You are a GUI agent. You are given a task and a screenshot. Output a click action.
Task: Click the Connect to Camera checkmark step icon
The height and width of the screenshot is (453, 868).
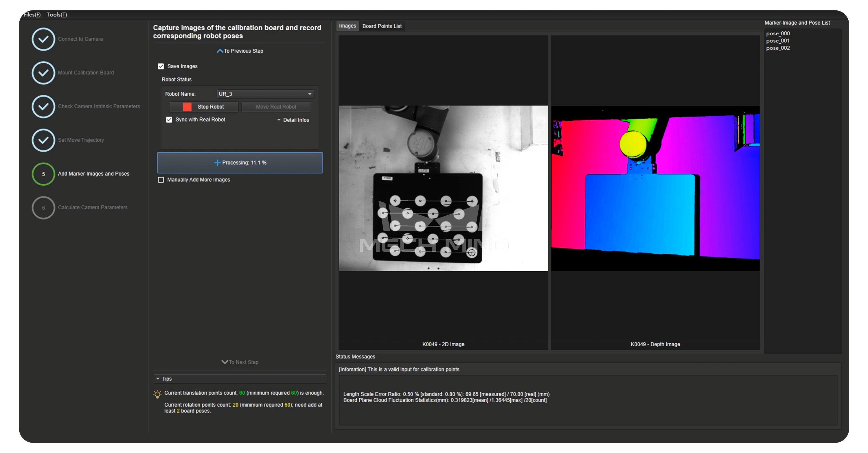point(43,39)
